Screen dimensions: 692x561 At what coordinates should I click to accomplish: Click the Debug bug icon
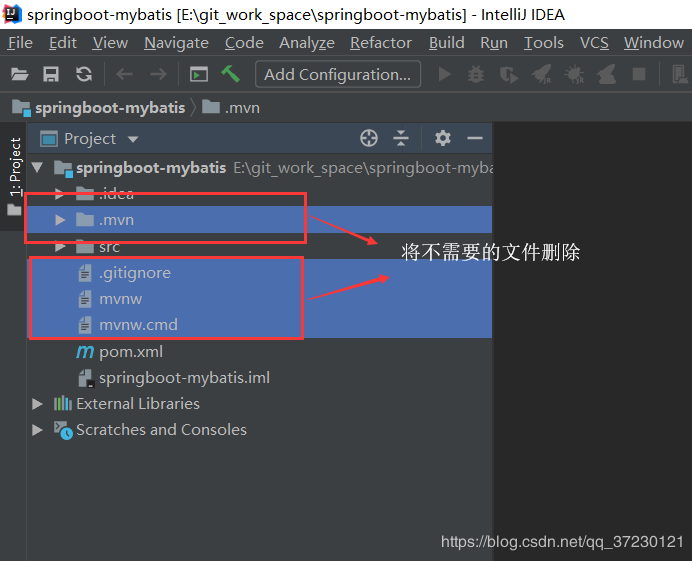[476, 74]
